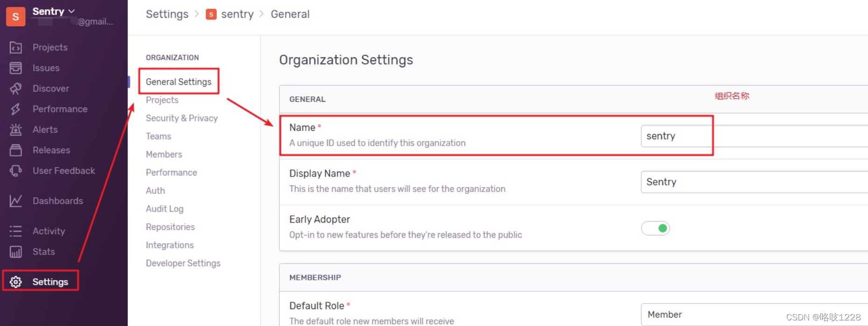Go to Audit Log page
868x326 pixels.
pyautogui.click(x=164, y=209)
